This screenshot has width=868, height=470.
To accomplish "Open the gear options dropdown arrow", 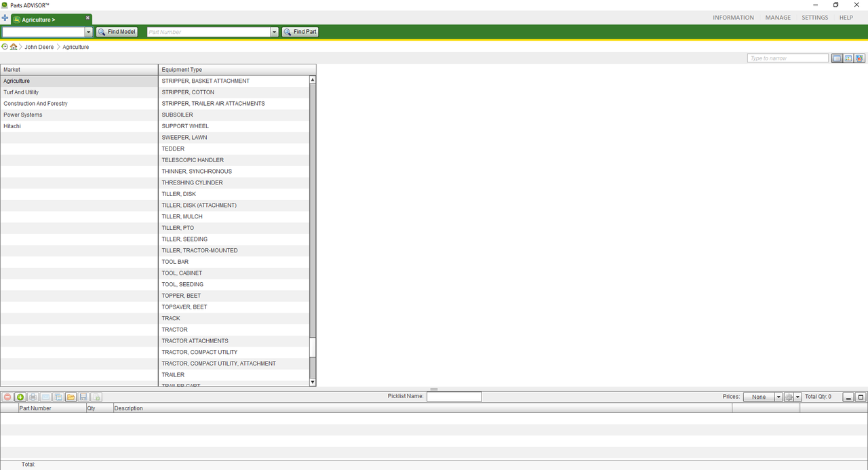I will (x=797, y=397).
